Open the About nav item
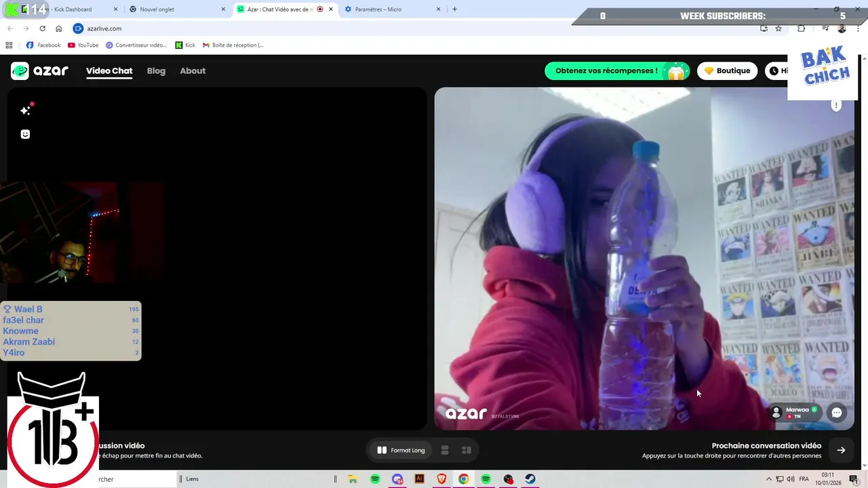Image resolution: width=868 pixels, height=488 pixels. (193, 70)
